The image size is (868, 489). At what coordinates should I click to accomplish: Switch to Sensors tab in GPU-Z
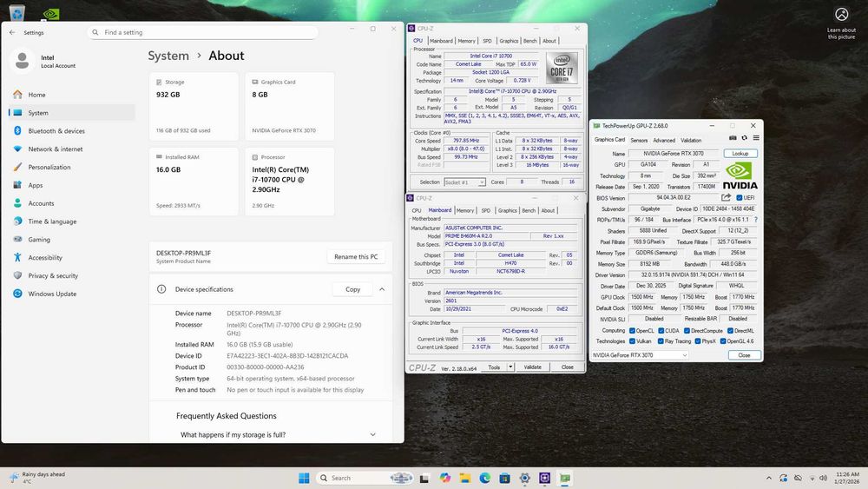point(639,141)
